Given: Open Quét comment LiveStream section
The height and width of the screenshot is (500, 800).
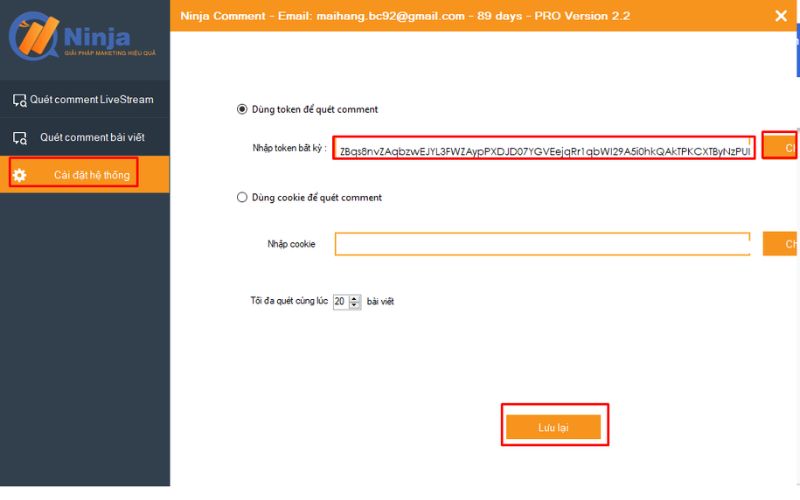Looking at the screenshot, I should coord(91,100).
